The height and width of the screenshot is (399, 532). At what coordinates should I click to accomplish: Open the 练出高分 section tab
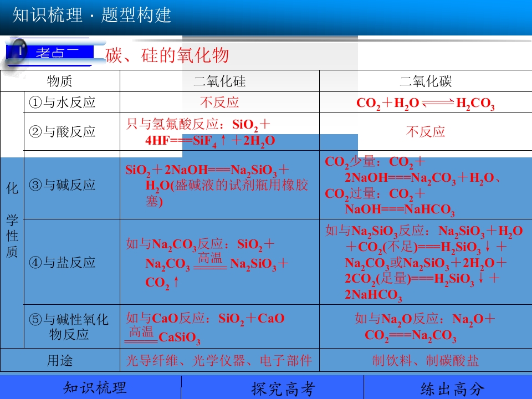448,387
